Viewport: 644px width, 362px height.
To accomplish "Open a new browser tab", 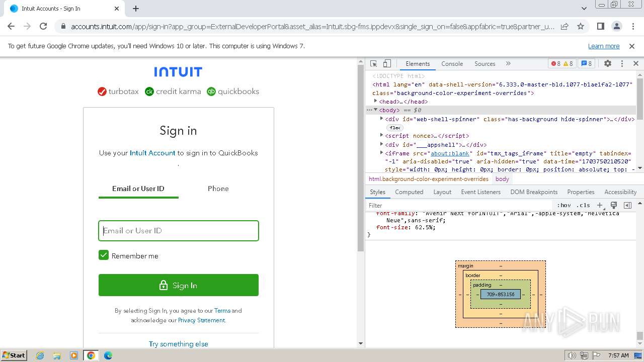I will [x=136, y=9].
